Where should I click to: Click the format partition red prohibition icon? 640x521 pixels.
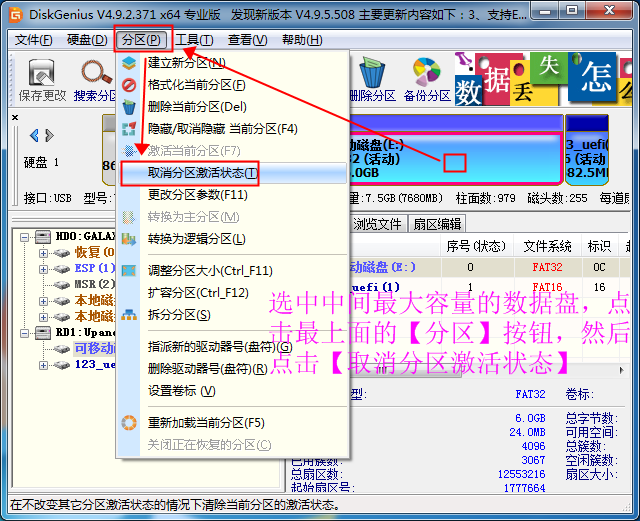pos(129,85)
